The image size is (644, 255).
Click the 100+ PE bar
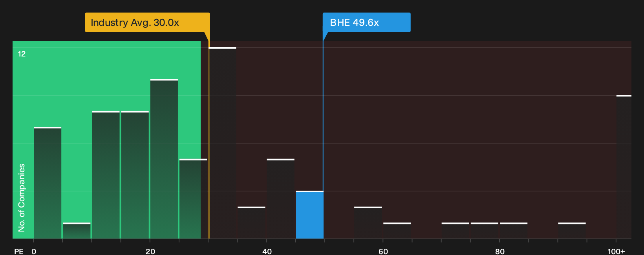pyautogui.click(x=624, y=167)
